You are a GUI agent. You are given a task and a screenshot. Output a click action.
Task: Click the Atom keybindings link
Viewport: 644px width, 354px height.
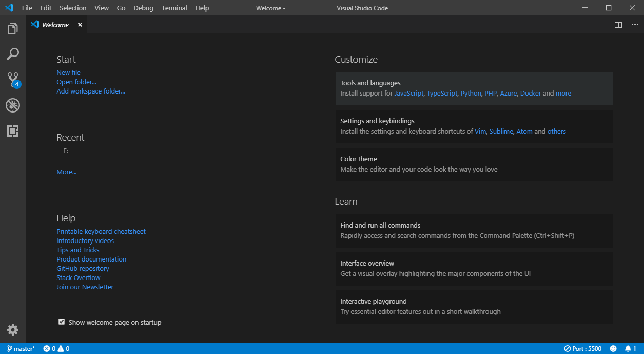(x=524, y=132)
